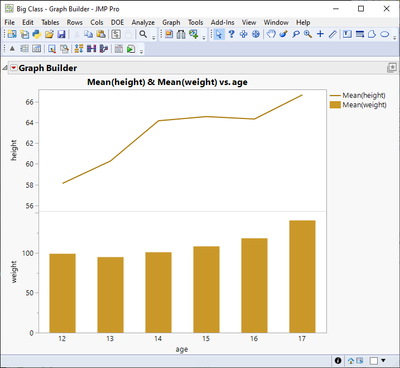Click the graph title text

(167, 82)
